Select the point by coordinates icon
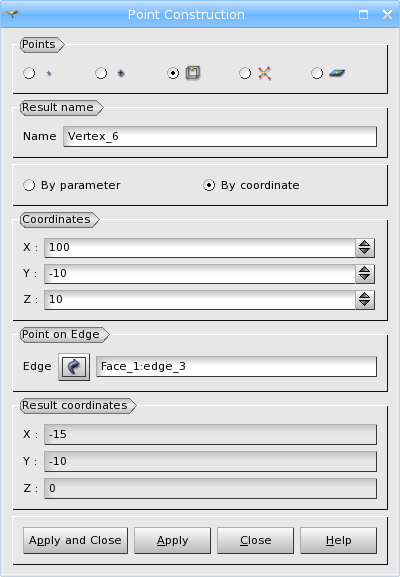400x577 pixels. 49,73
